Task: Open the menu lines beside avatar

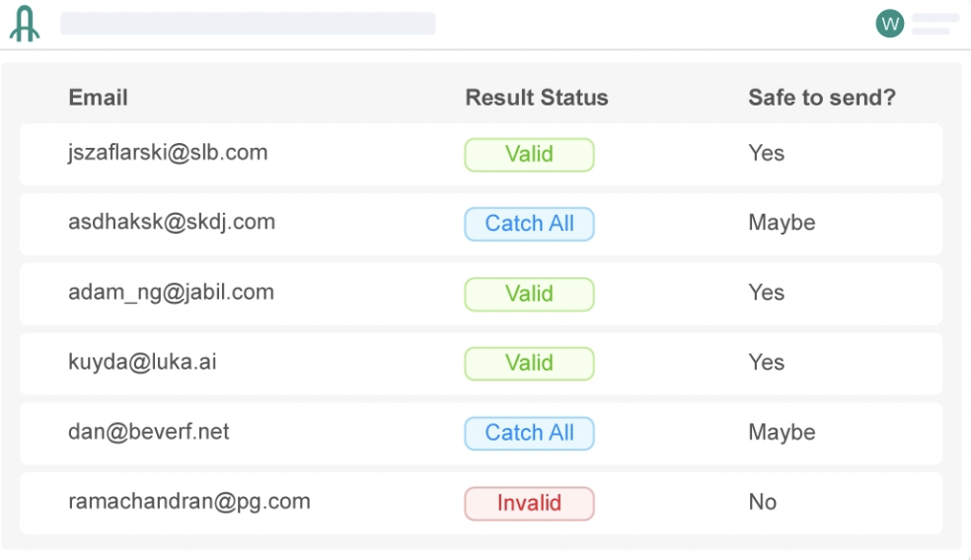Action: (934, 25)
